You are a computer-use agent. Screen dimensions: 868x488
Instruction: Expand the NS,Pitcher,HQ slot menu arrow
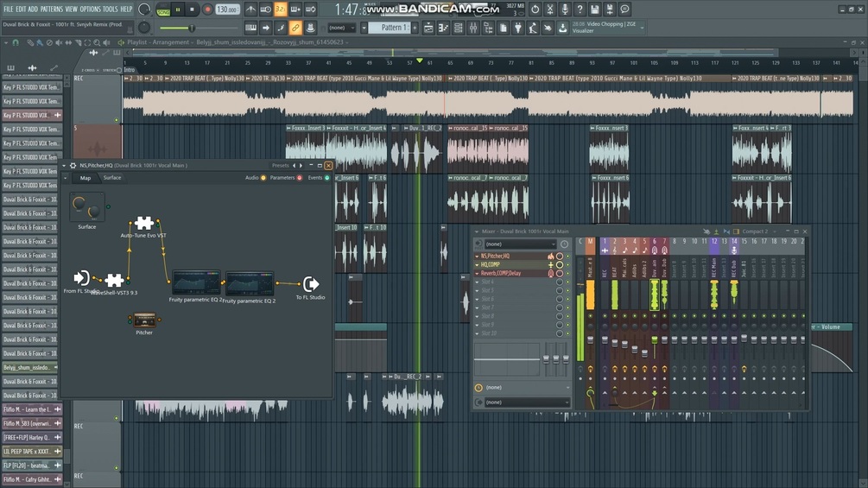coord(477,257)
